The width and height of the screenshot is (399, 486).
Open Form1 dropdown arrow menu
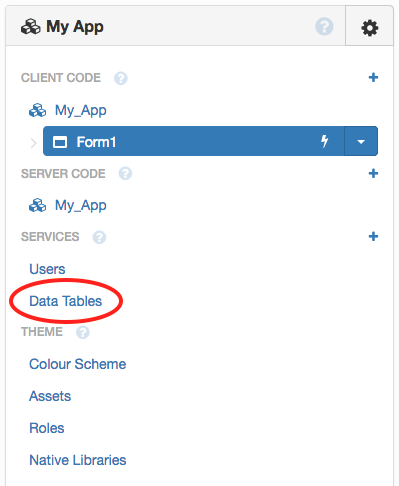click(x=361, y=141)
